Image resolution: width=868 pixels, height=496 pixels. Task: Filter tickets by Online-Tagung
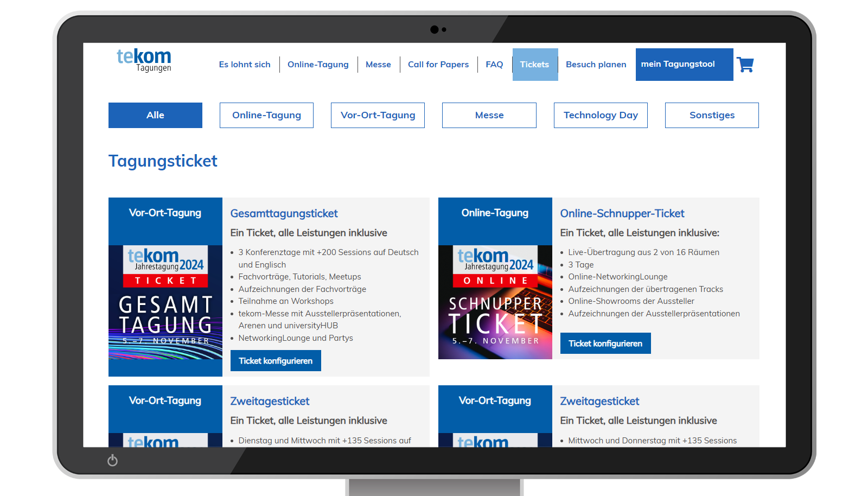point(266,115)
